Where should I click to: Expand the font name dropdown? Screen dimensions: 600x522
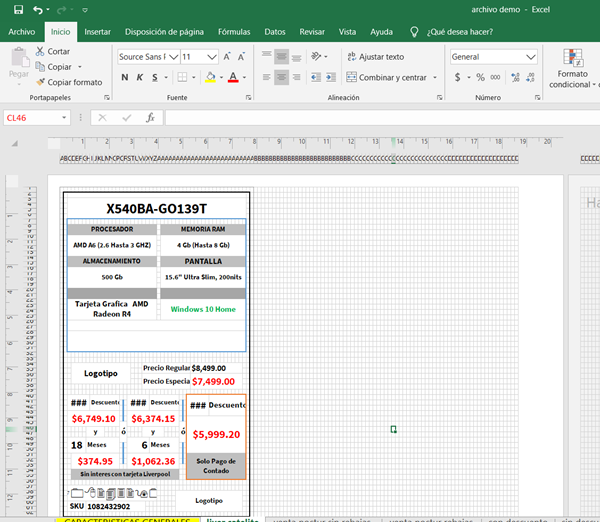(x=175, y=57)
